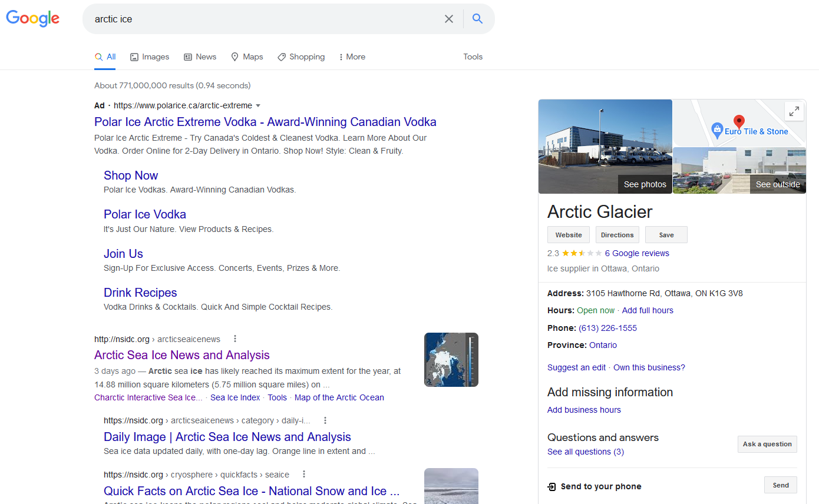
Task: Switch to the All tab
Action: (105, 57)
